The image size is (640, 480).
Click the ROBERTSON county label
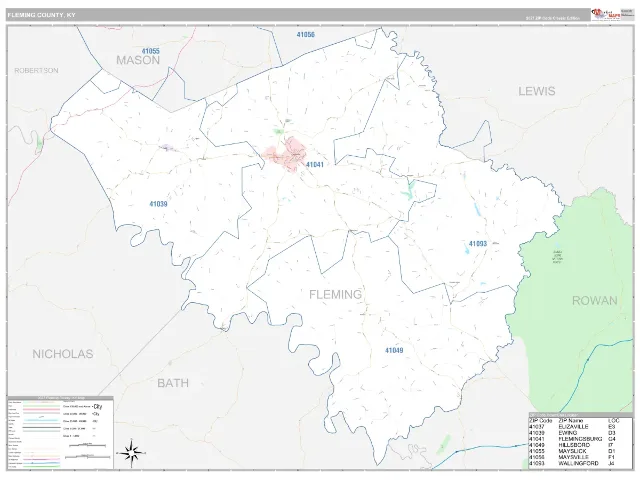[x=36, y=71]
